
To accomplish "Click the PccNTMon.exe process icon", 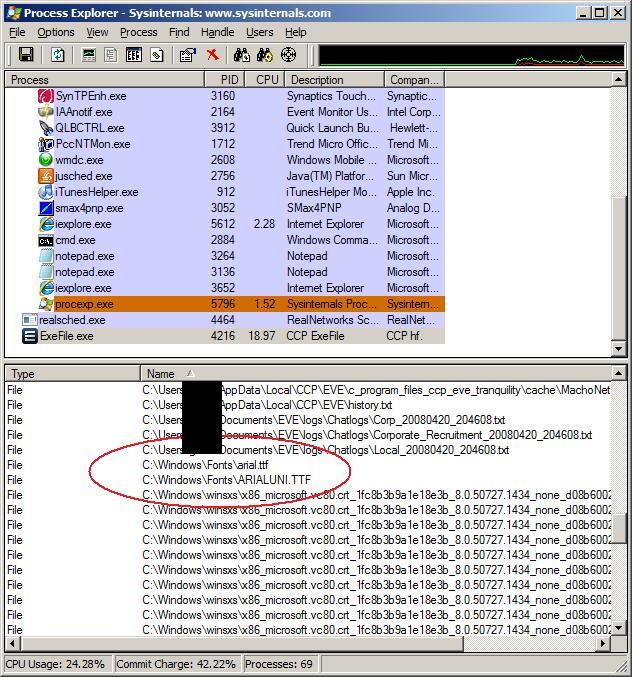I will pyautogui.click(x=46, y=144).
